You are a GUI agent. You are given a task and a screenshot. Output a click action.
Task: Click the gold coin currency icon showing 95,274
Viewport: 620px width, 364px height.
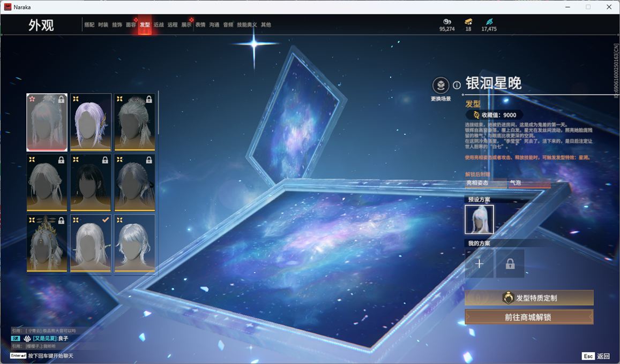447,21
